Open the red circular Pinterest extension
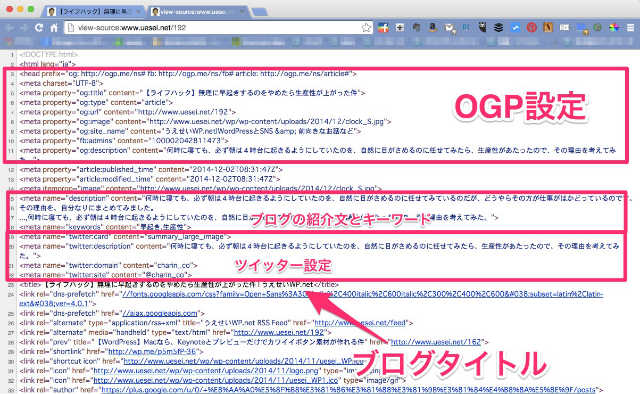 [531, 28]
